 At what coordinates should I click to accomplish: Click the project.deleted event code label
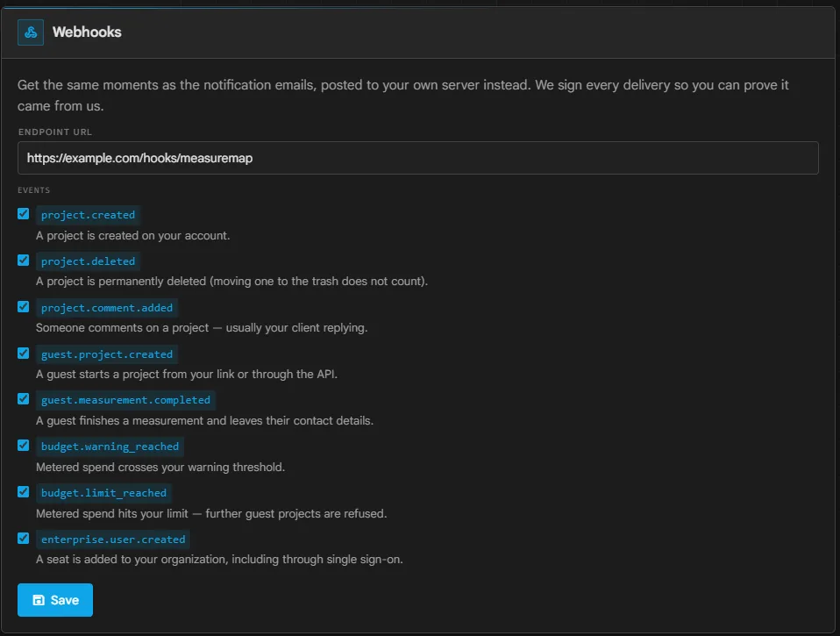(89, 261)
